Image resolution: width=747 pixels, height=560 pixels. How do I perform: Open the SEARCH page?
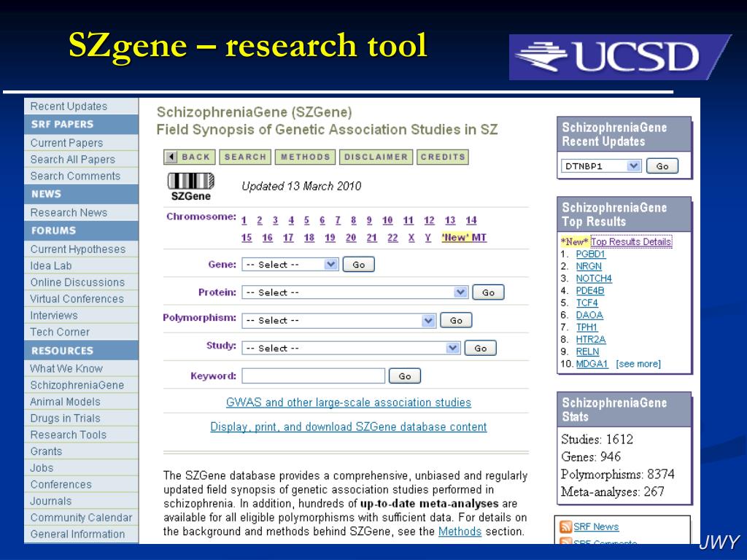(245, 157)
